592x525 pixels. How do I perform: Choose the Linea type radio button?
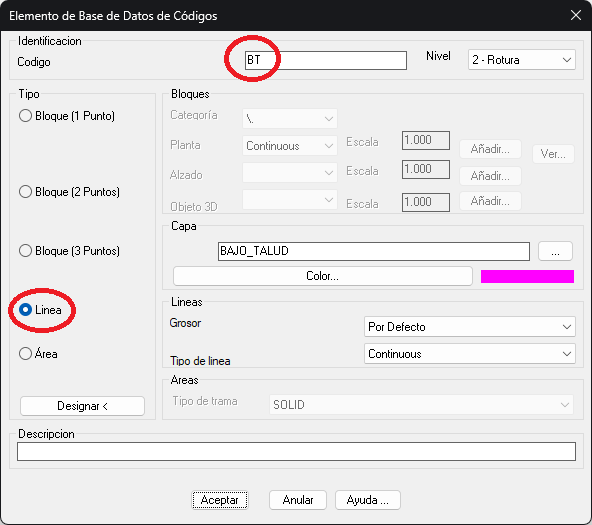(25, 310)
